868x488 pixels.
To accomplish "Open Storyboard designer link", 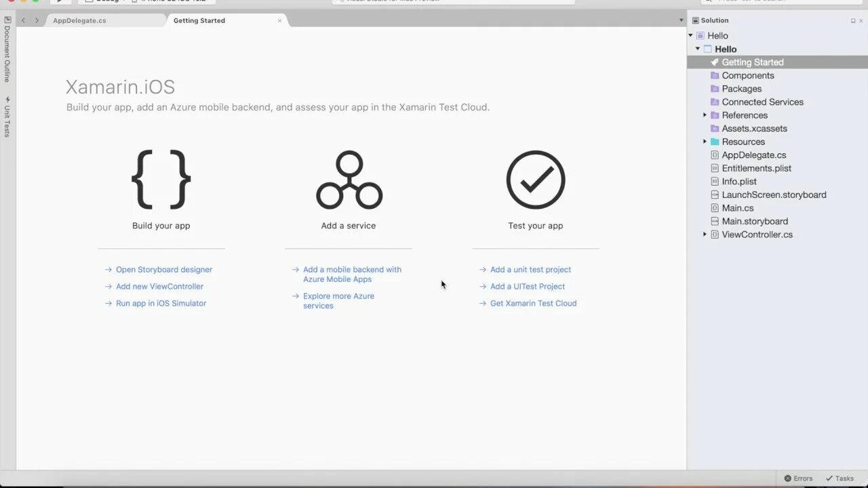I will pos(164,270).
